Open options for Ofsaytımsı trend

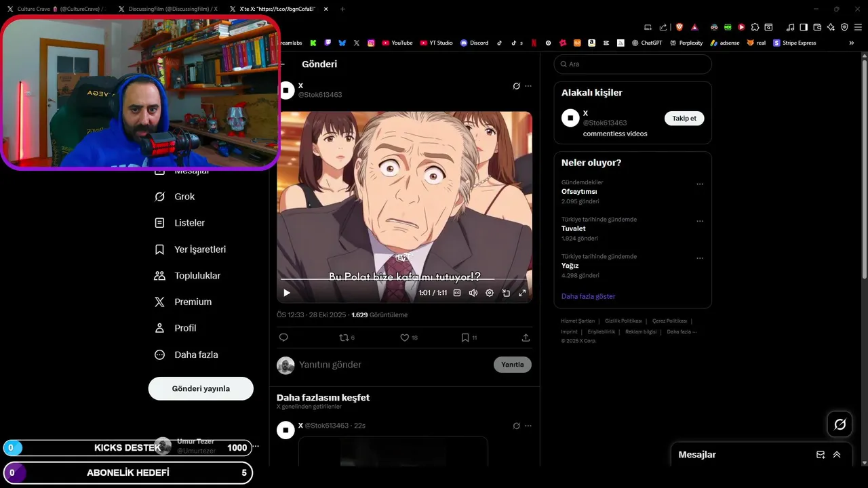point(700,184)
